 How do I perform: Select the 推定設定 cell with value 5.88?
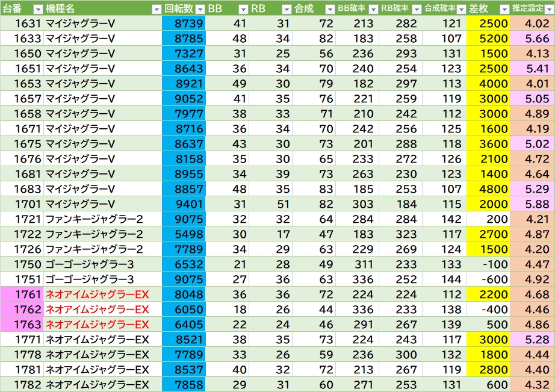click(x=532, y=204)
